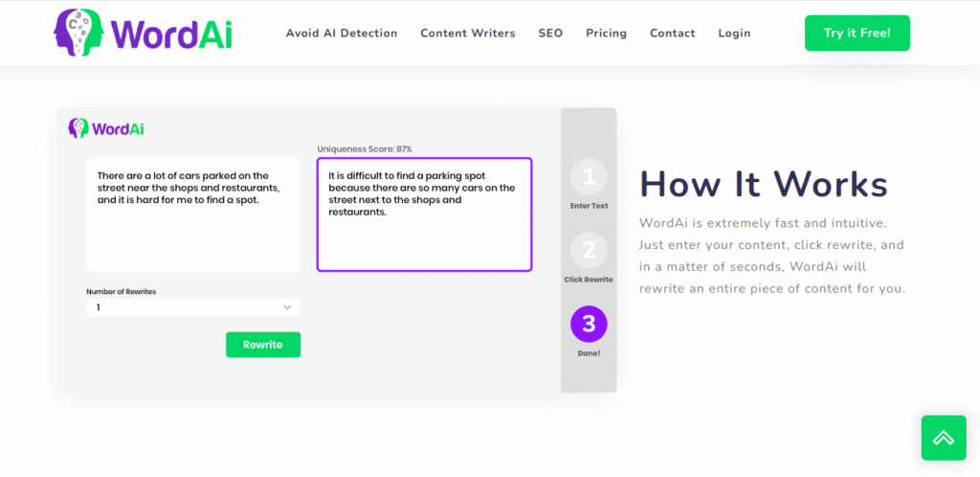Click the Uniqueness Score 87% label
The image size is (980, 477).
[x=365, y=149]
